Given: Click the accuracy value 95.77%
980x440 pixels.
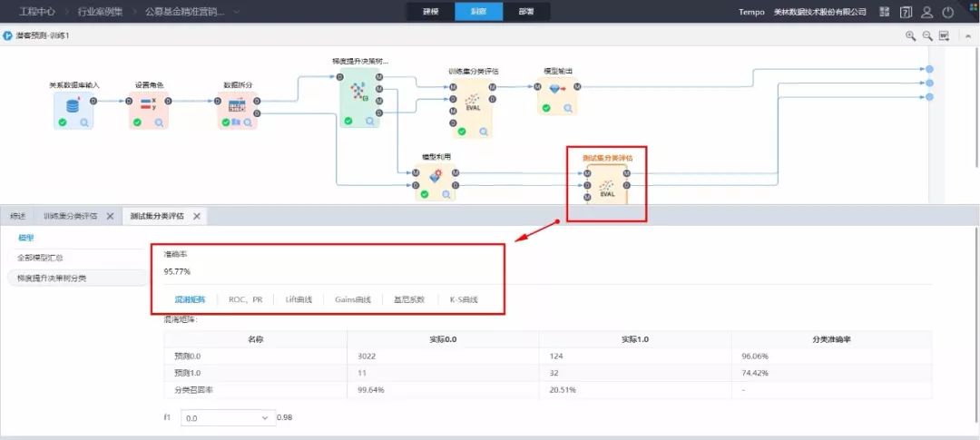Looking at the screenshot, I should (x=177, y=272).
